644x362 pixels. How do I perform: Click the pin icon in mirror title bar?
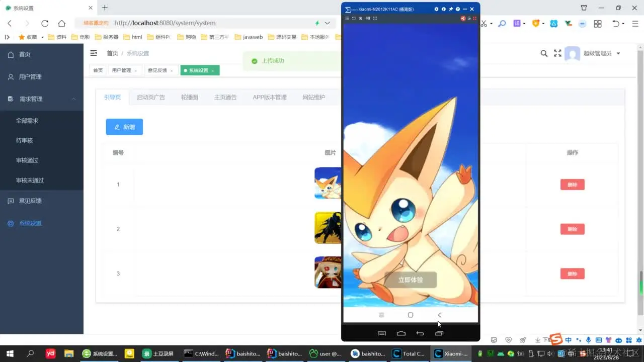pos(451,9)
